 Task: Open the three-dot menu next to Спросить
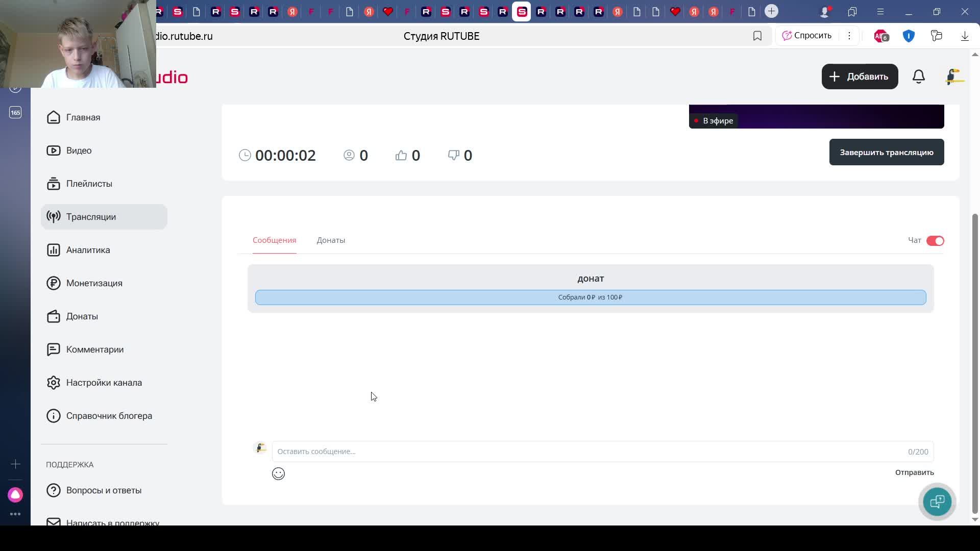click(x=849, y=36)
